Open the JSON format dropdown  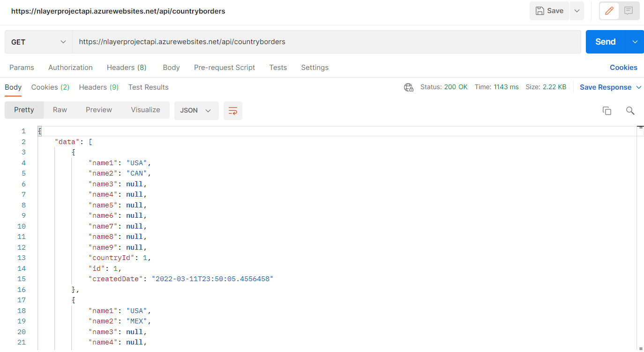[196, 110]
